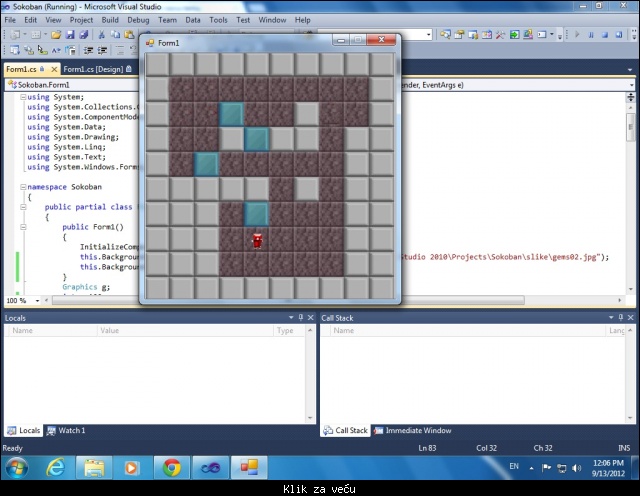The width and height of the screenshot is (640, 496).
Task: Open the Properties Window toolbar icon
Action: pos(459,35)
